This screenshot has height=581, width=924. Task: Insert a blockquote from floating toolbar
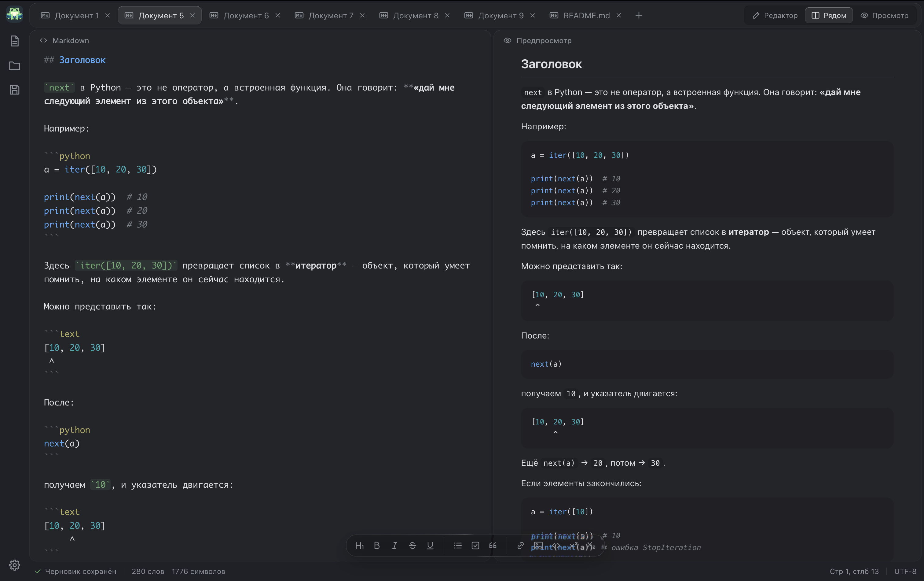click(493, 546)
